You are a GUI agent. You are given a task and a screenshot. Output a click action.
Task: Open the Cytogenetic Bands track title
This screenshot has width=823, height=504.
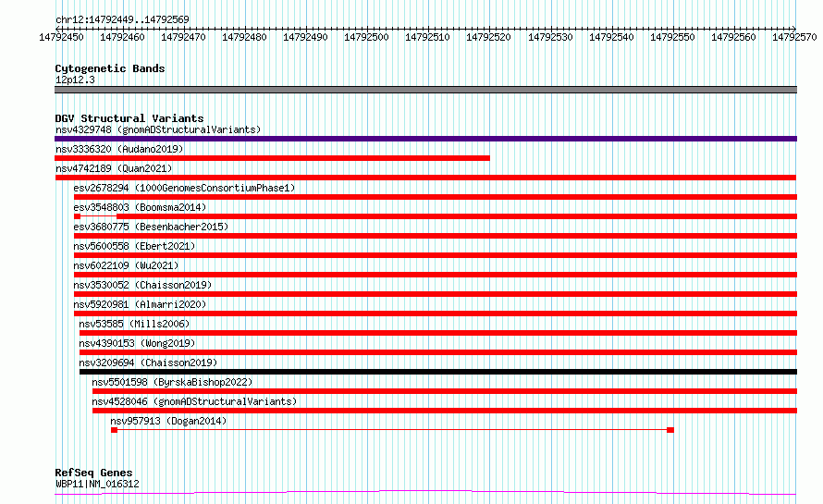110,68
